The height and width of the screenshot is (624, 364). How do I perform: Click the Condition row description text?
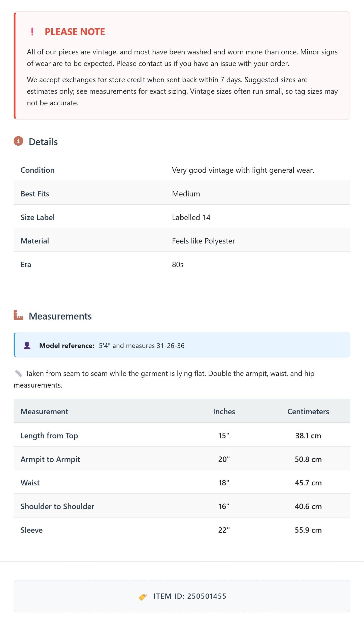click(243, 170)
